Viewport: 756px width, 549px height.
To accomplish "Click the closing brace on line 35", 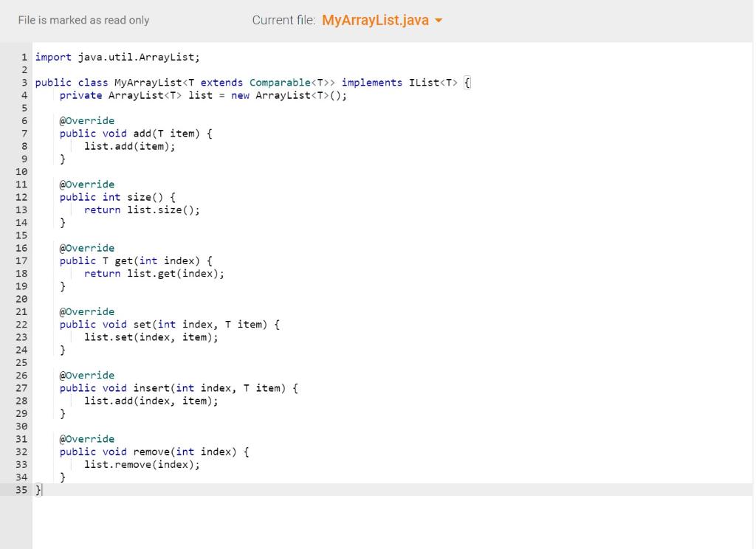I will (38, 489).
